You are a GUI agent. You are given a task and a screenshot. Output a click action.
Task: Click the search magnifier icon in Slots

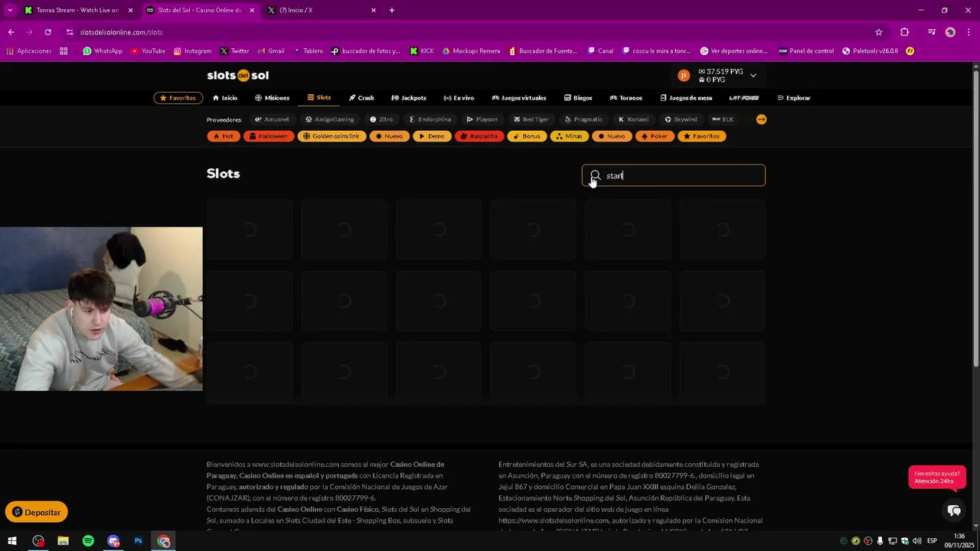tap(595, 175)
